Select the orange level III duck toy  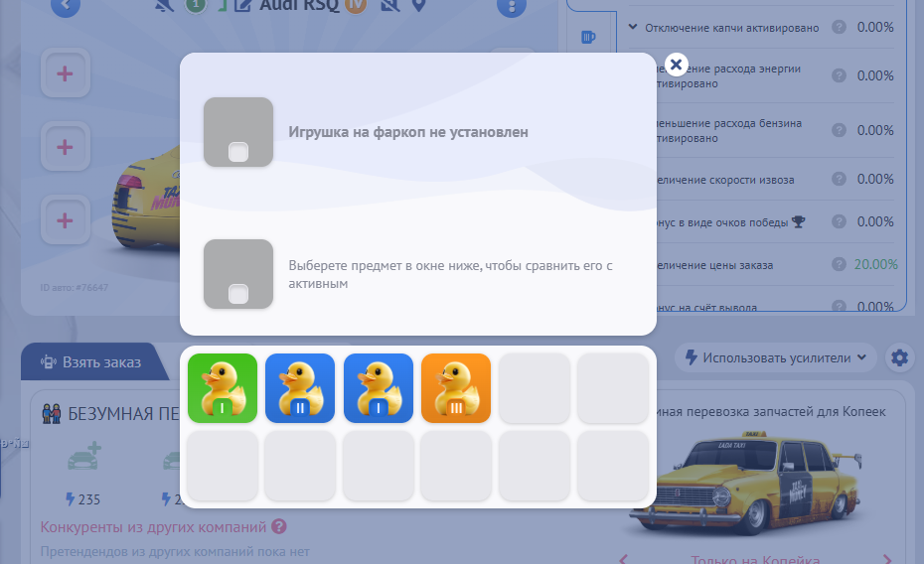click(x=456, y=388)
